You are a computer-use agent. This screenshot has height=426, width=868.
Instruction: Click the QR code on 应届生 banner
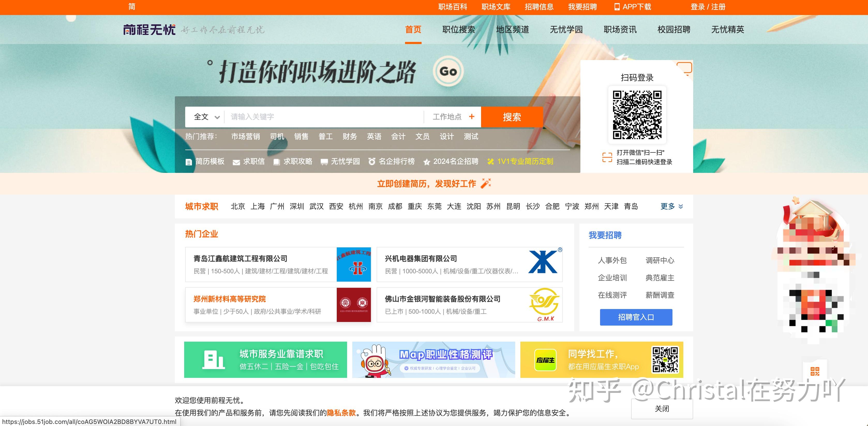pyautogui.click(x=665, y=359)
